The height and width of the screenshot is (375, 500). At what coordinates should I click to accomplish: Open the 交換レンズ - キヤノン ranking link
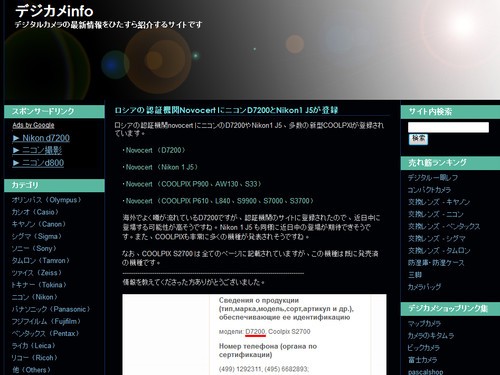pos(439,202)
